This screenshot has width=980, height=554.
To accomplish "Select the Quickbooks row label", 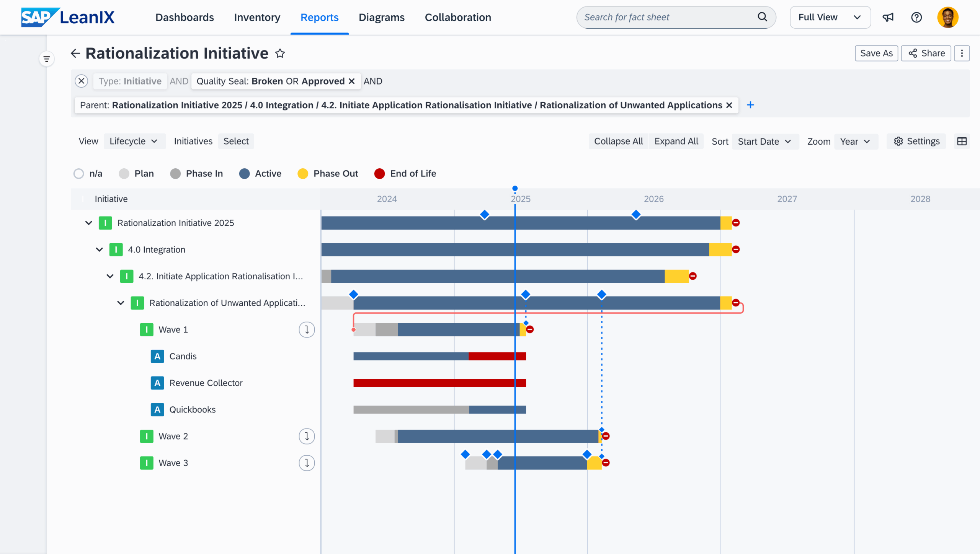I will [192, 410].
